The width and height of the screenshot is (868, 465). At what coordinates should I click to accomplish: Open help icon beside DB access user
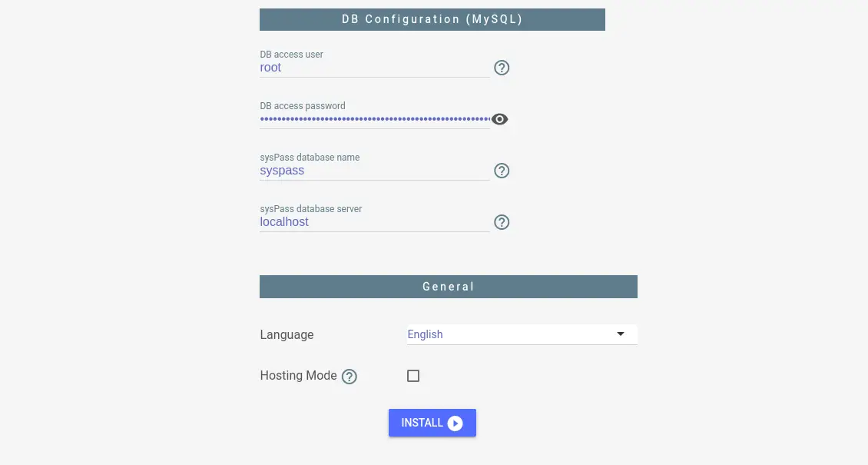click(x=502, y=68)
